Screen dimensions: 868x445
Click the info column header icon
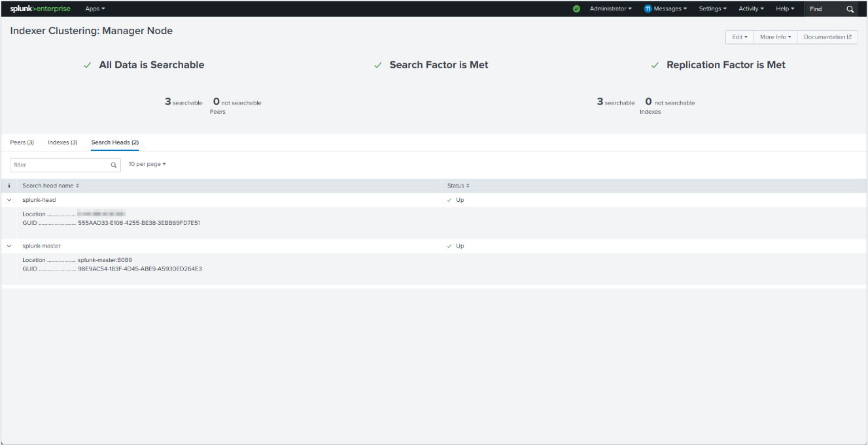(x=9, y=186)
